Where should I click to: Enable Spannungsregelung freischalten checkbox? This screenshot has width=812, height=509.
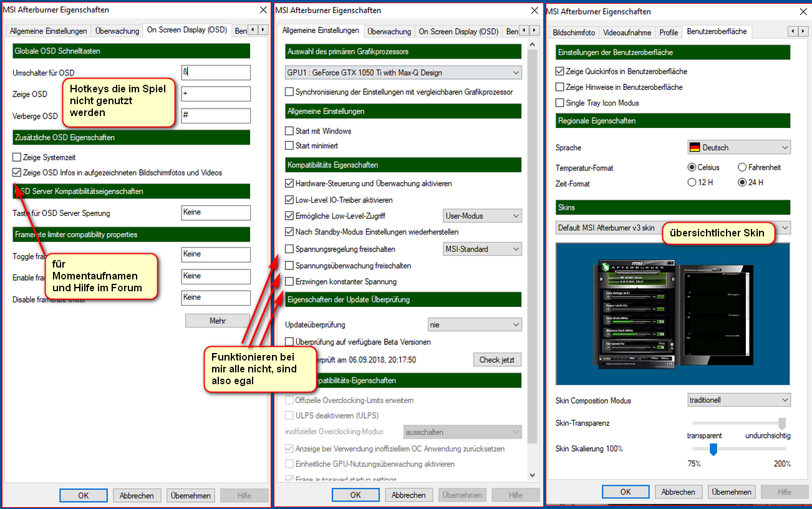[x=289, y=249]
